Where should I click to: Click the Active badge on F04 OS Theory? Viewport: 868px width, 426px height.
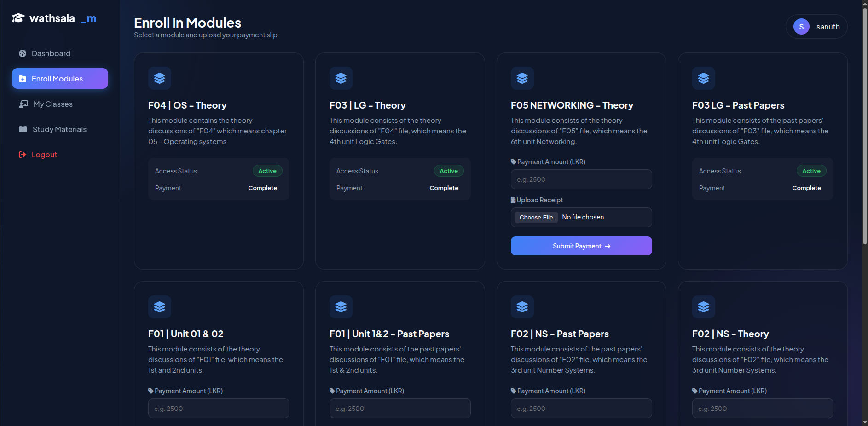coord(267,171)
